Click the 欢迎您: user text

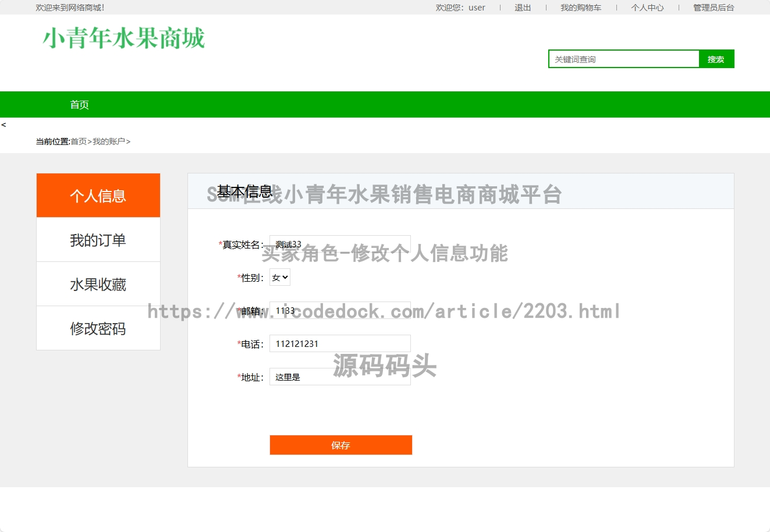(460, 8)
